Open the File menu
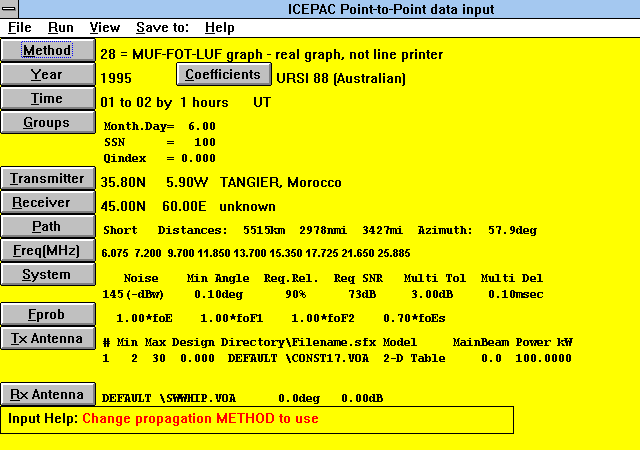This screenshot has height=450, width=640. [20, 28]
